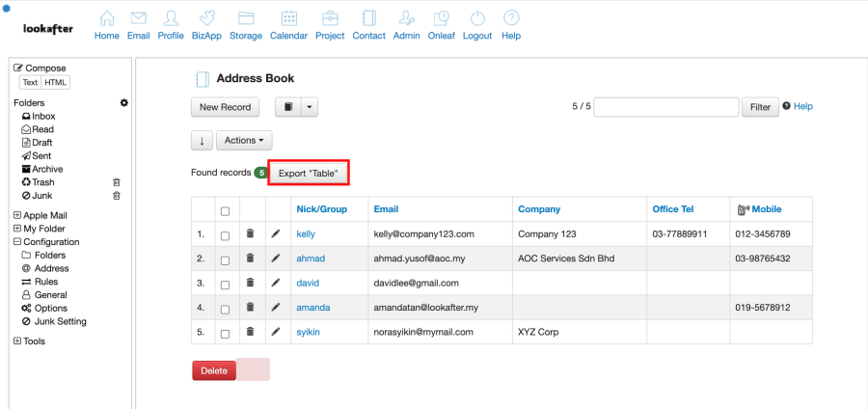Click the pencil edit icon for amanda
Image resolution: width=868 pixels, height=409 pixels.
pyautogui.click(x=276, y=308)
